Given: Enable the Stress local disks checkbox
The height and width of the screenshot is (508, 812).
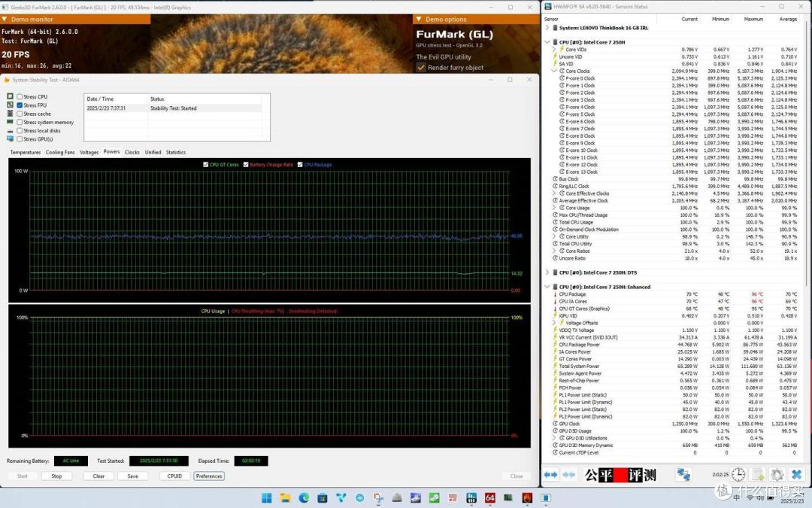Looking at the screenshot, I should pos(20,131).
